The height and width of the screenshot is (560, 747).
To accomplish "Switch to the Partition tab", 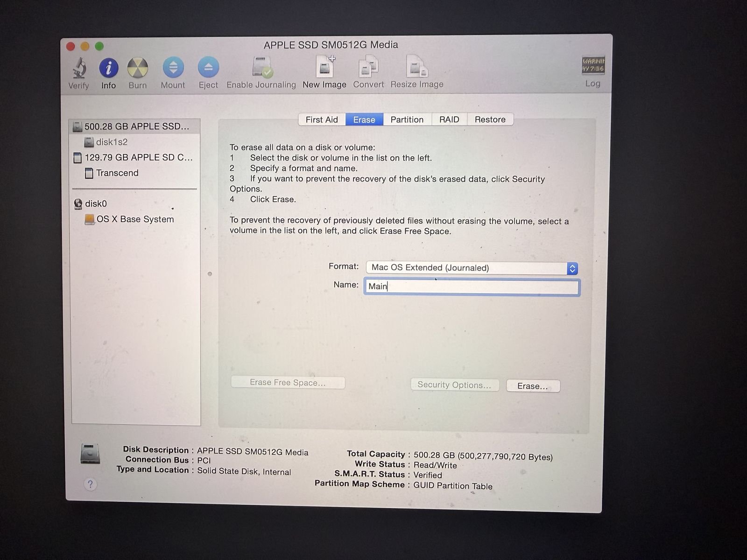I will (x=407, y=119).
